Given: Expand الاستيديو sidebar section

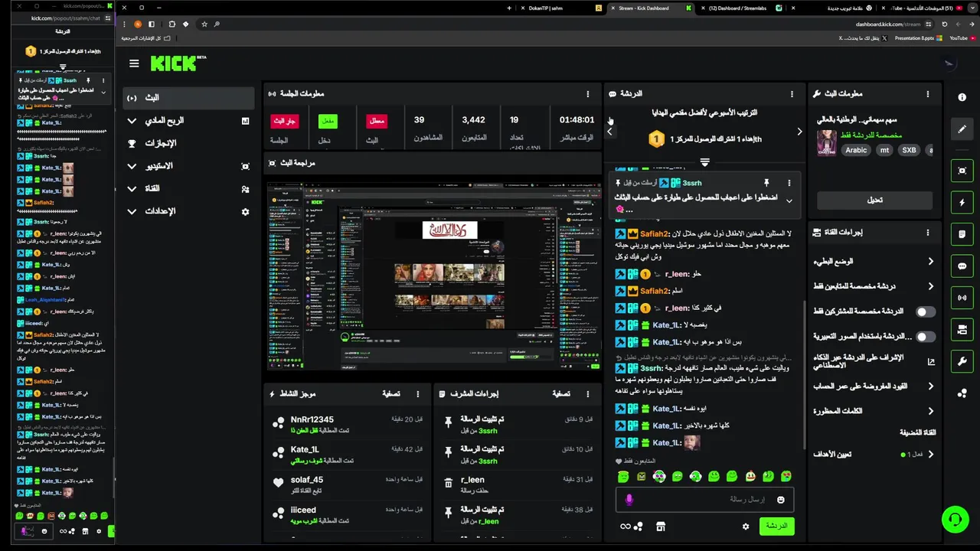Looking at the screenshot, I should point(188,166).
